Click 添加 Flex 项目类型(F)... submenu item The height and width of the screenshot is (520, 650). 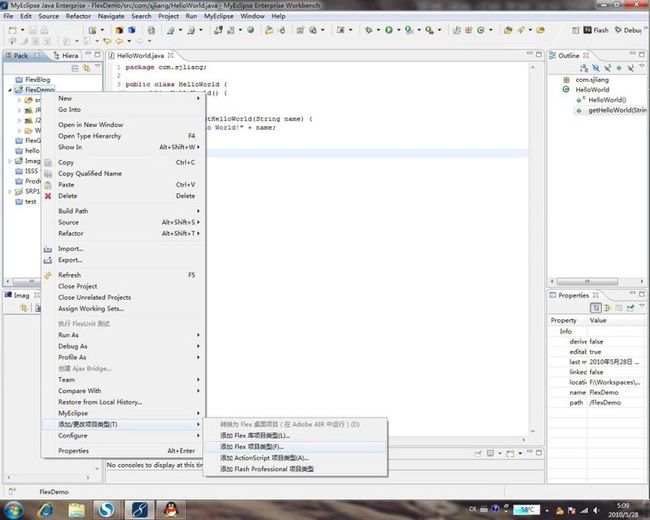296,447
